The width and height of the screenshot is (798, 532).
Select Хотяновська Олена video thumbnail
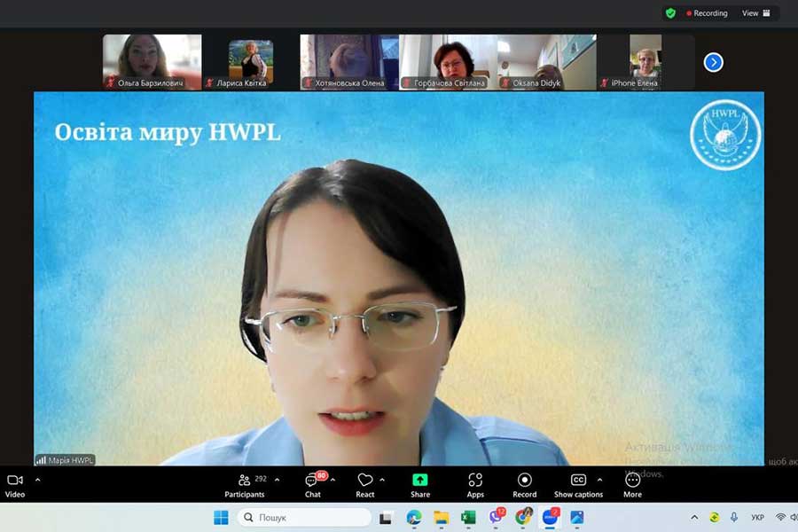349,62
